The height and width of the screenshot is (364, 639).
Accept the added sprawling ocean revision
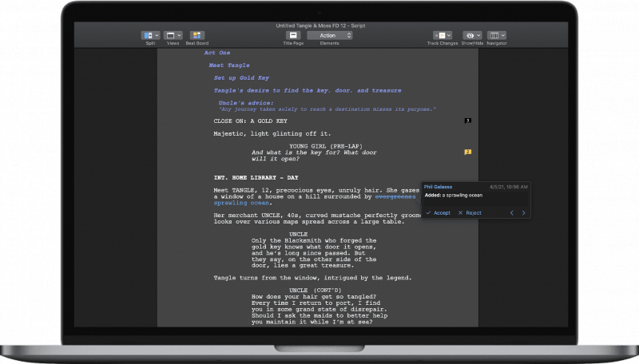[x=438, y=213]
